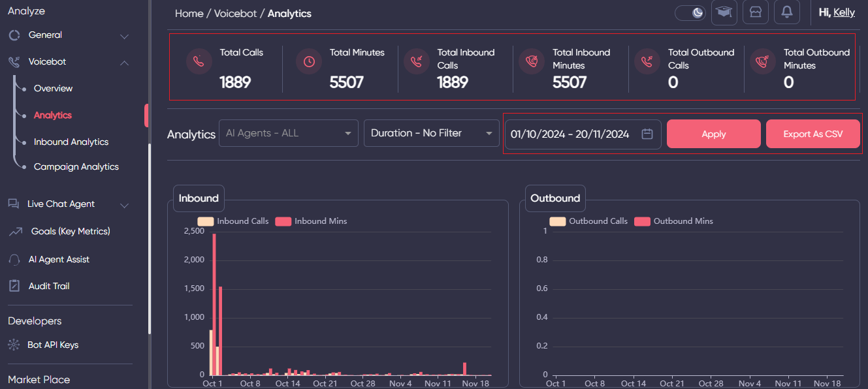This screenshot has width=868, height=389.
Task: Open AI Agent Assist headset icon
Action: [14, 258]
